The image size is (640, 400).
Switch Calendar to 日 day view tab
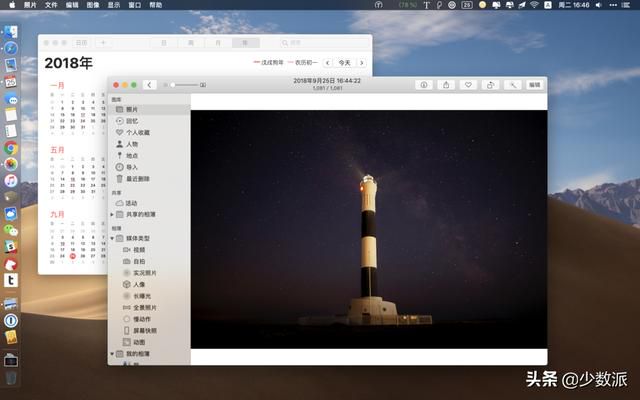point(164,42)
